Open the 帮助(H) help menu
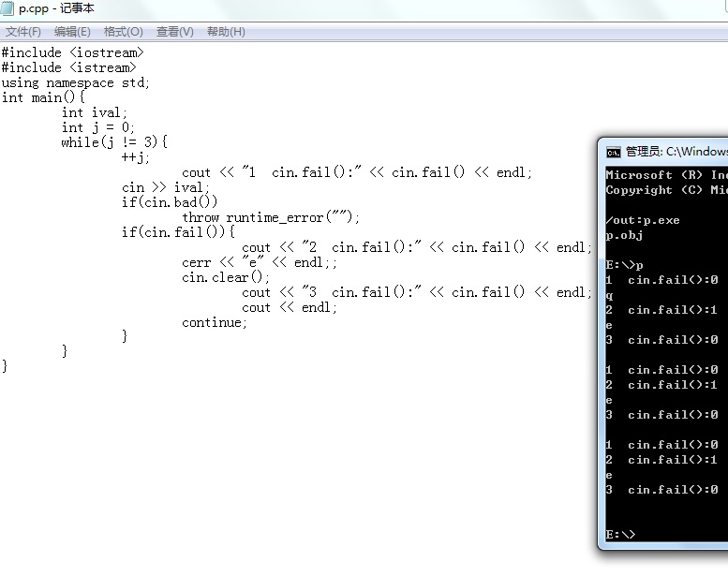The height and width of the screenshot is (576, 728). point(226,32)
